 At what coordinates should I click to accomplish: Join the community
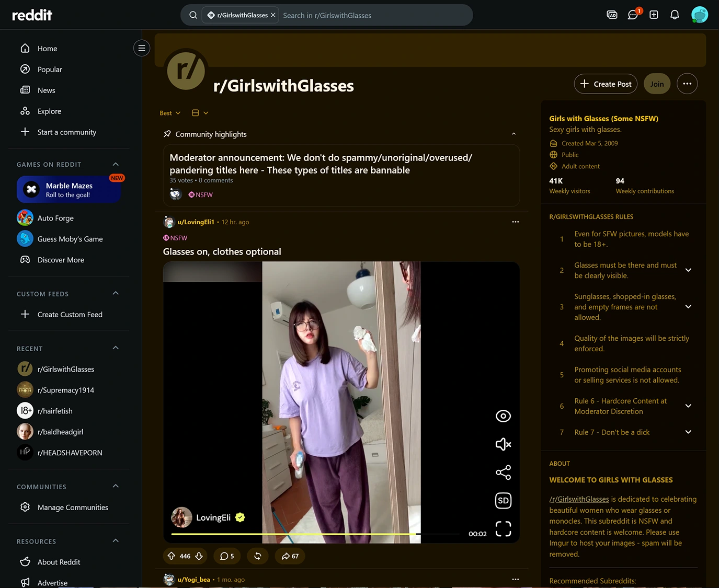[657, 84]
